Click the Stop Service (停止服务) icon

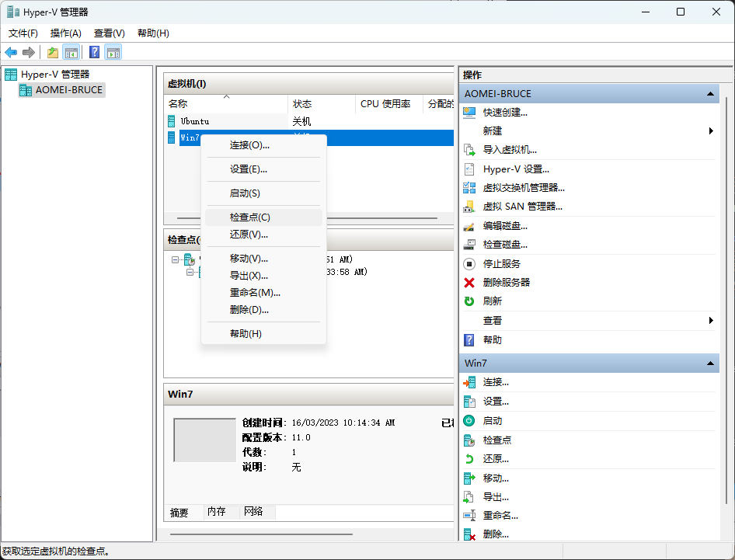469,264
